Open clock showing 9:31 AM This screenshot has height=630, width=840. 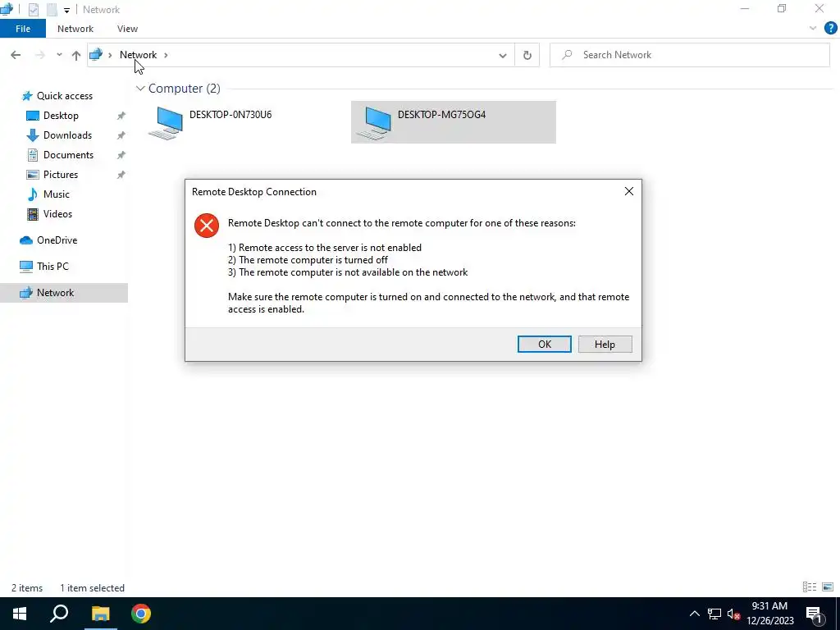(x=770, y=614)
